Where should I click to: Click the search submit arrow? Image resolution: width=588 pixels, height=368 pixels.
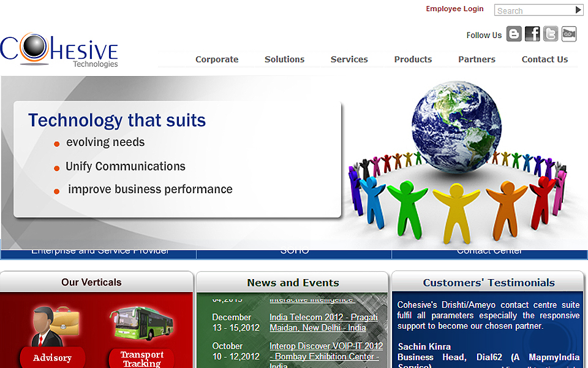click(578, 10)
